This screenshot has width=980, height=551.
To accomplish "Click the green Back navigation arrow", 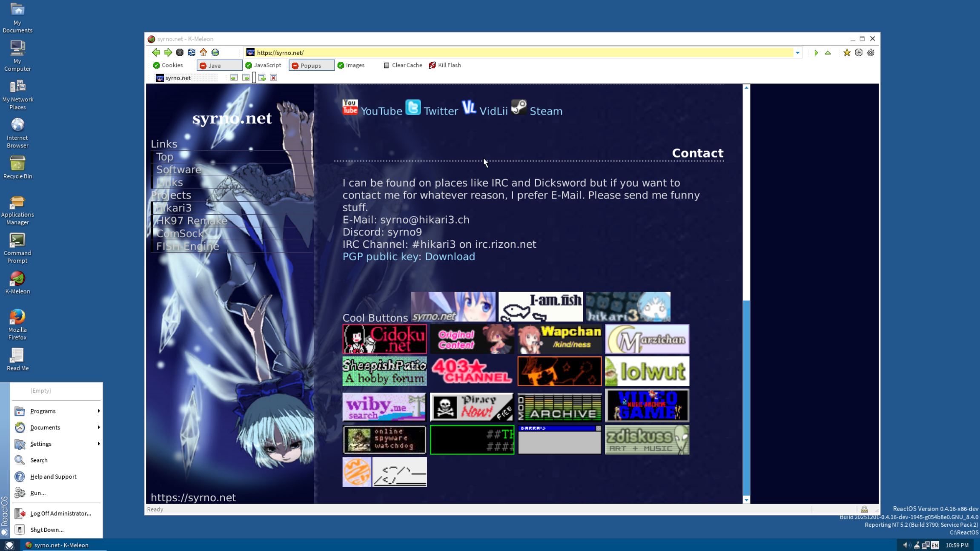I will [156, 52].
